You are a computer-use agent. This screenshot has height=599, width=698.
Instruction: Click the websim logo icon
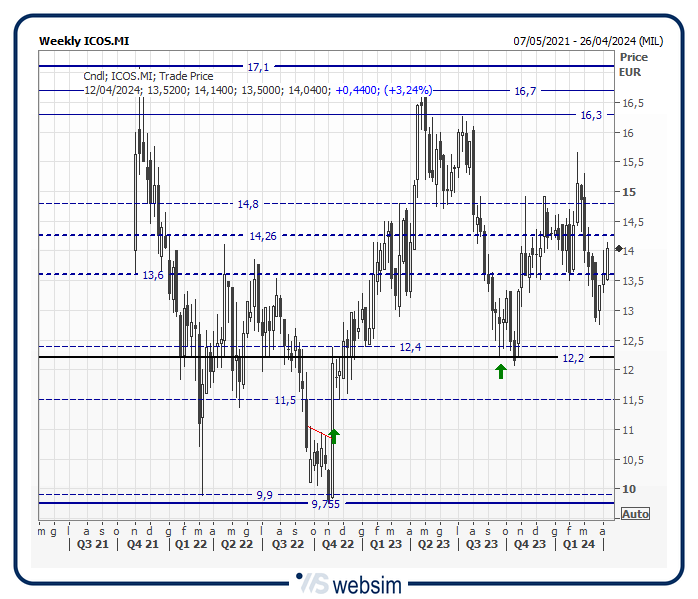coord(313,583)
